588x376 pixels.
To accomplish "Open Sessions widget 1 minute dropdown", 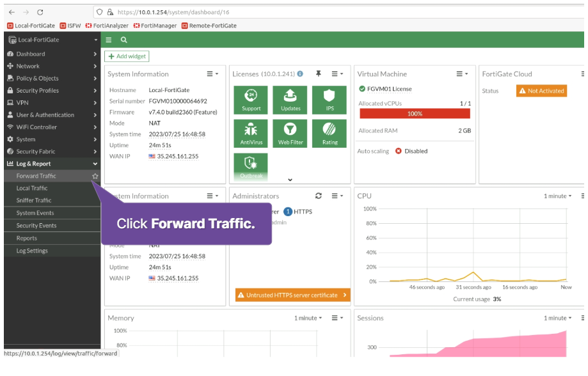I will (558, 318).
